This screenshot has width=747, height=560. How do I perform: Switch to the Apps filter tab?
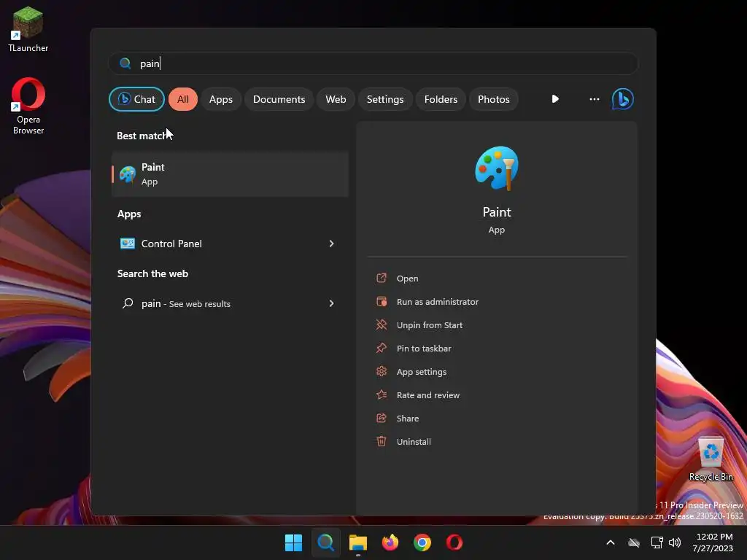click(221, 99)
